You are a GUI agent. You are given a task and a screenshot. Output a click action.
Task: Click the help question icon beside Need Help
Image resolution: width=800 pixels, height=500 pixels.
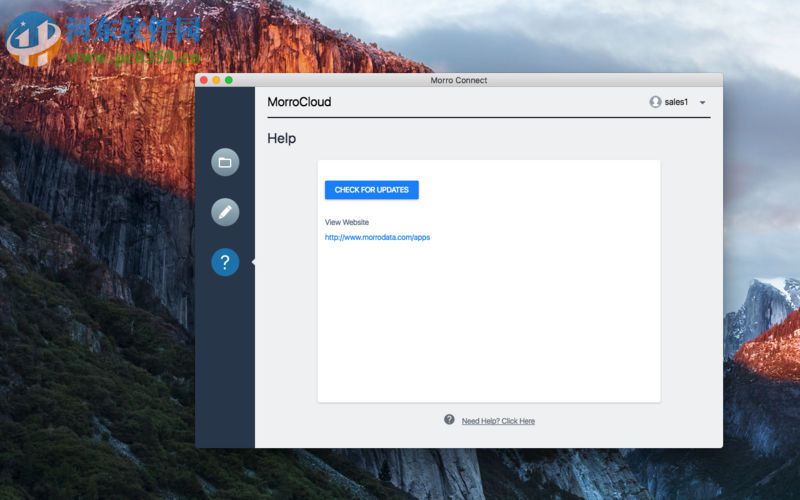[449, 419]
